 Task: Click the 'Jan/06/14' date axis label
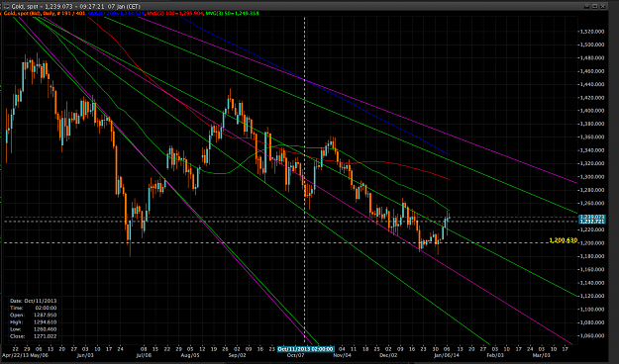pyautogui.click(x=446, y=355)
